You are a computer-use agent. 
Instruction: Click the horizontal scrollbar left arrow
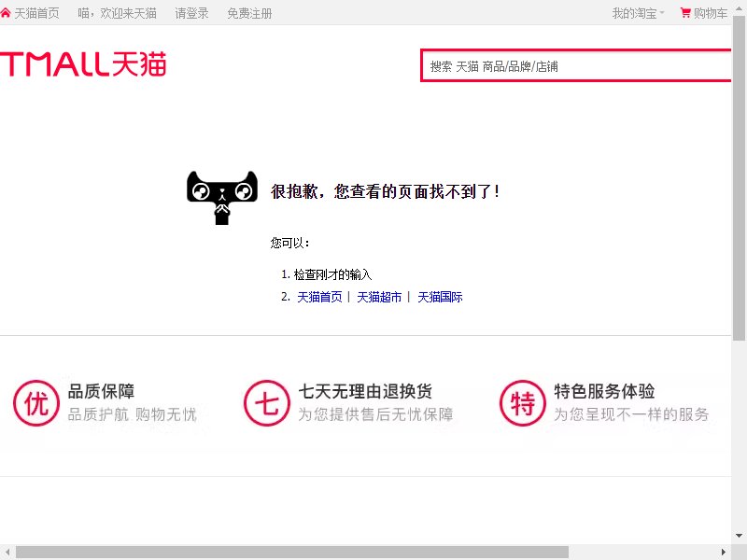point(7,553)
